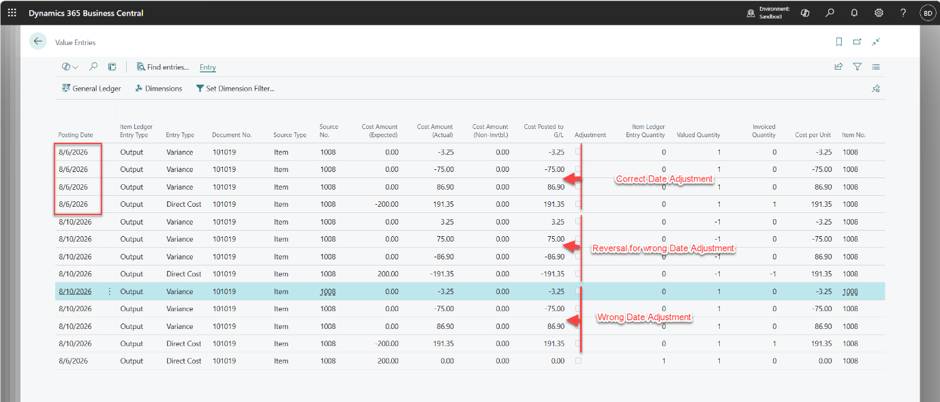
Task: Toggle Adjustment checkbox on the row posting 3.25
Action: click(578, 222)
